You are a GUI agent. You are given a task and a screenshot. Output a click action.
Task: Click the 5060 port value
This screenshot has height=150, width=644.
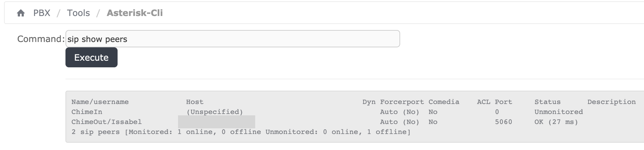pyautogui.click(x=503, y=122)
